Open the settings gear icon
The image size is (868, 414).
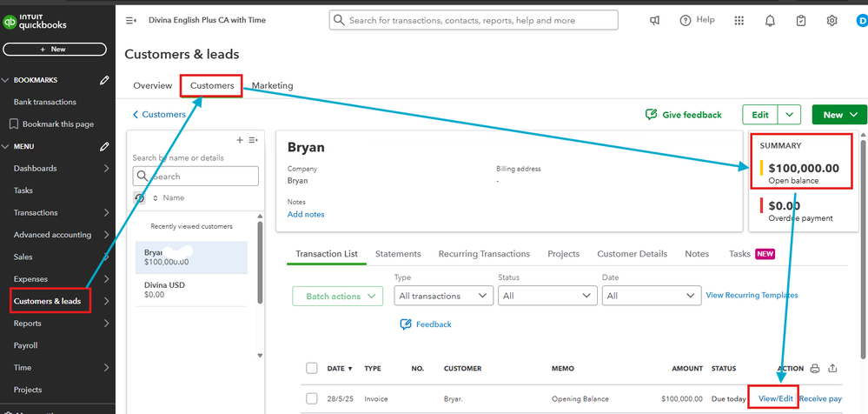click(x=832, y=20)
